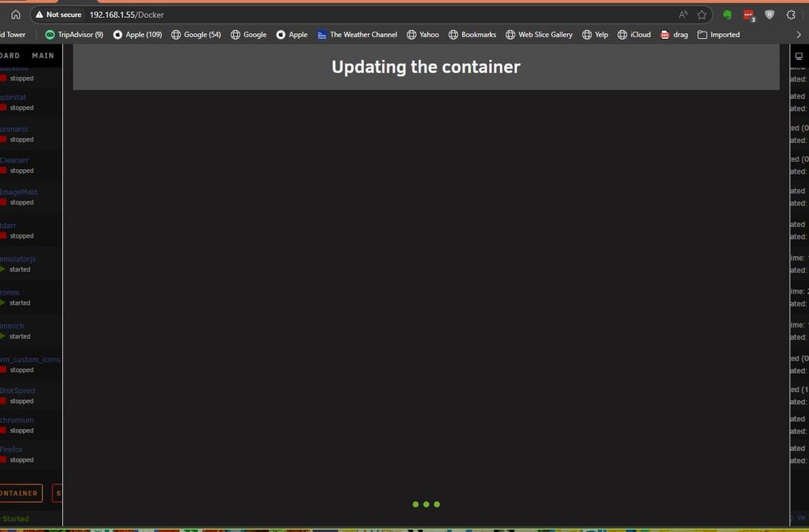The height and width of the screenshot is (532, 809).
Task: Open the plain Google bookmark
Action: (x=248, y=35)
